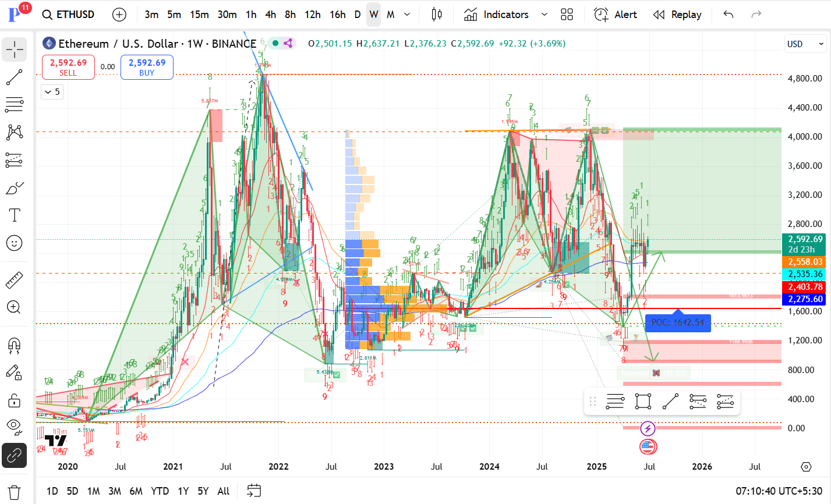Click the purple lightning event marker
Viewport: 831px width, 504px height.
[x=648, y=429]
